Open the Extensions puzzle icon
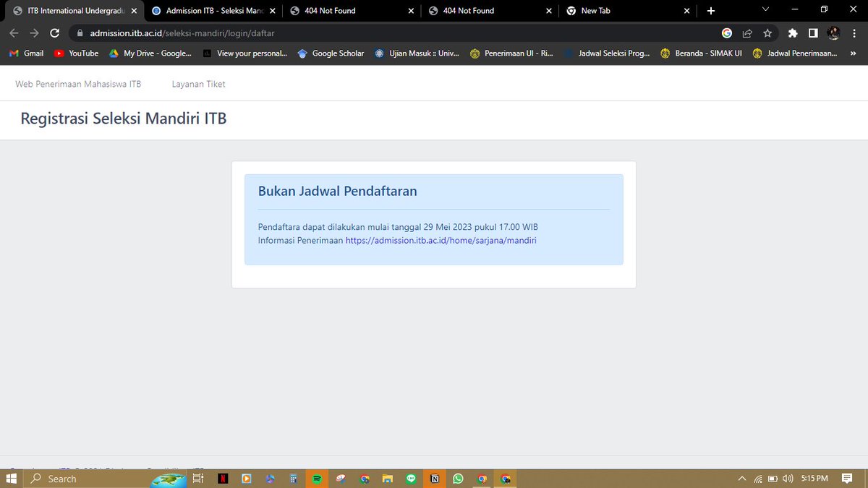The width and height of the screenshot is (868, 488). point(792,33)
